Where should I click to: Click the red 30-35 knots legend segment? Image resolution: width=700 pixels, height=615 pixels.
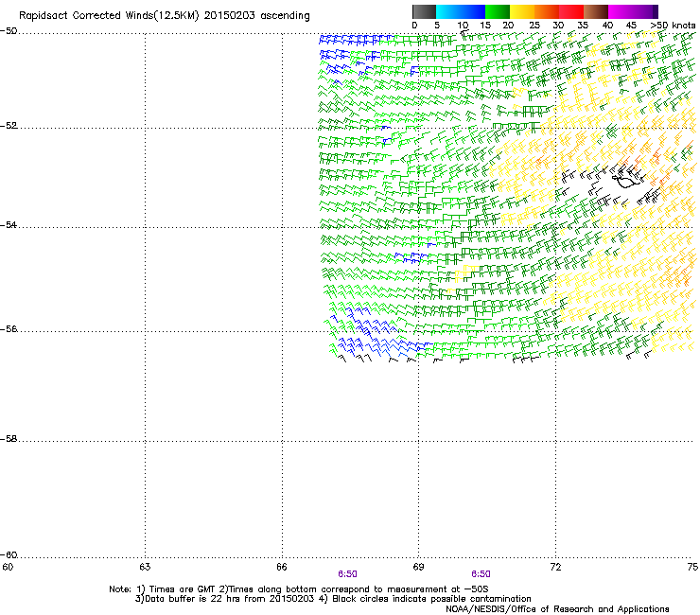571,11
